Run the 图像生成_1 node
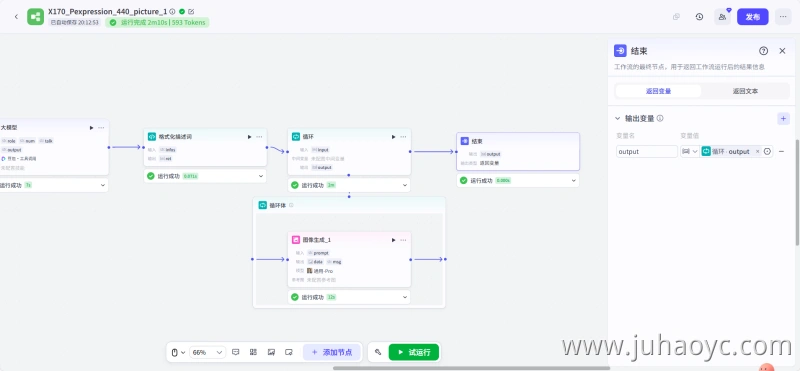Screen dimensions: 800x371 click(393, 240)
